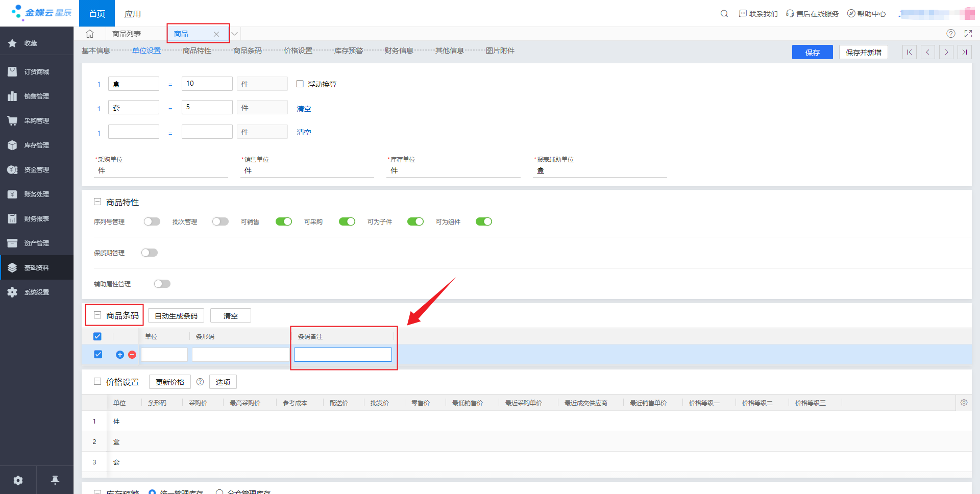This screenshot has height=494, width=980.
Task: Collapse the 商品条码 section
Action: tap(97, 315)
